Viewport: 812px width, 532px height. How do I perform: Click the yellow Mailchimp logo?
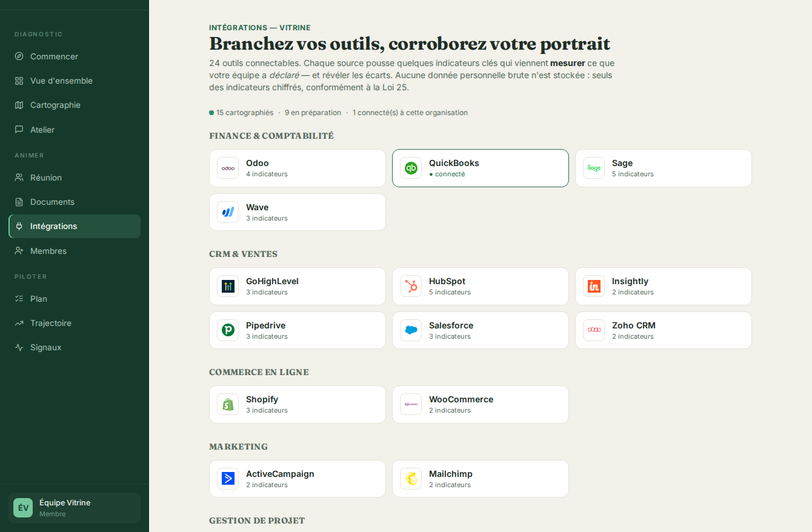tap(411, 479)
